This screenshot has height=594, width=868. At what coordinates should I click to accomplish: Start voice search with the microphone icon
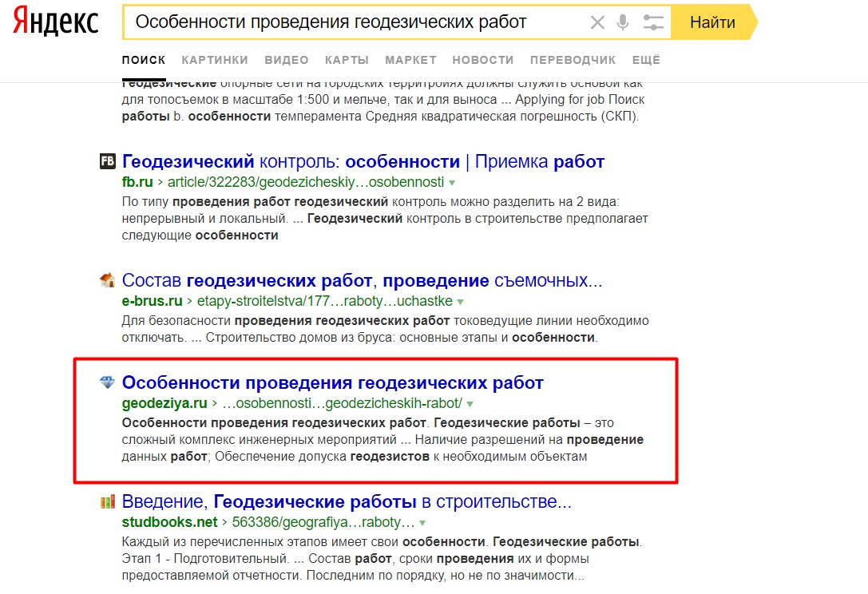(623, 22)
